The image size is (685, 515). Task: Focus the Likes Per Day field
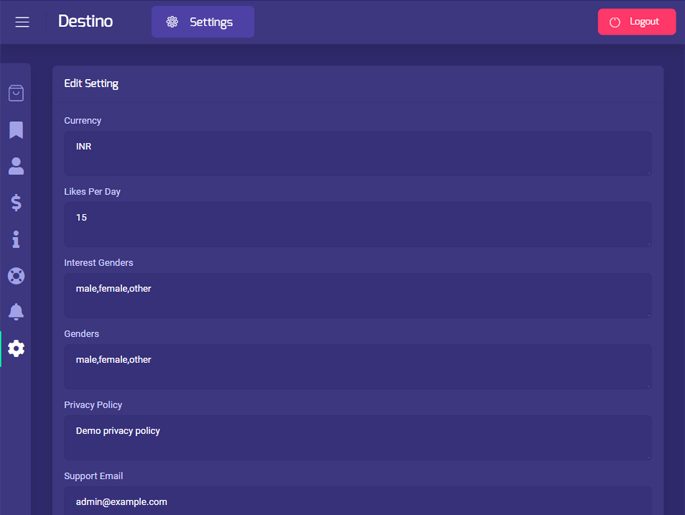(357, 224)
